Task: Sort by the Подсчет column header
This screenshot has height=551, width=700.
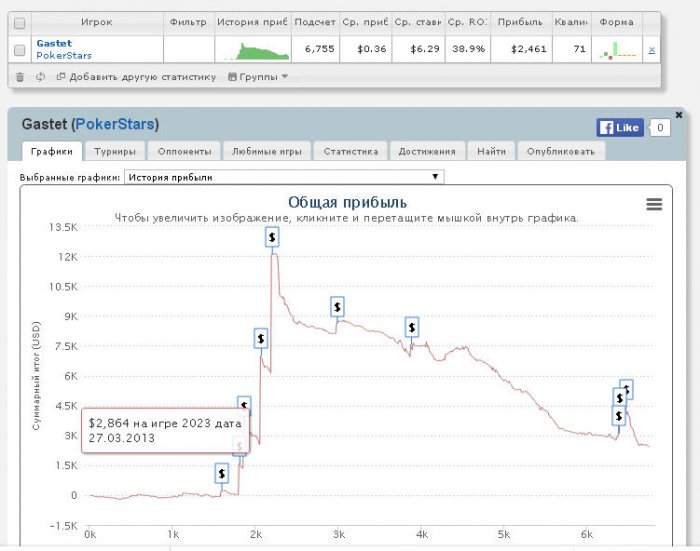Action: click(315, 22)
